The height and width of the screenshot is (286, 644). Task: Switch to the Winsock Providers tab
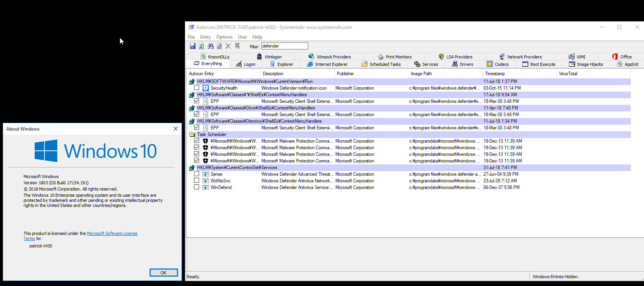tap(330, 57)
